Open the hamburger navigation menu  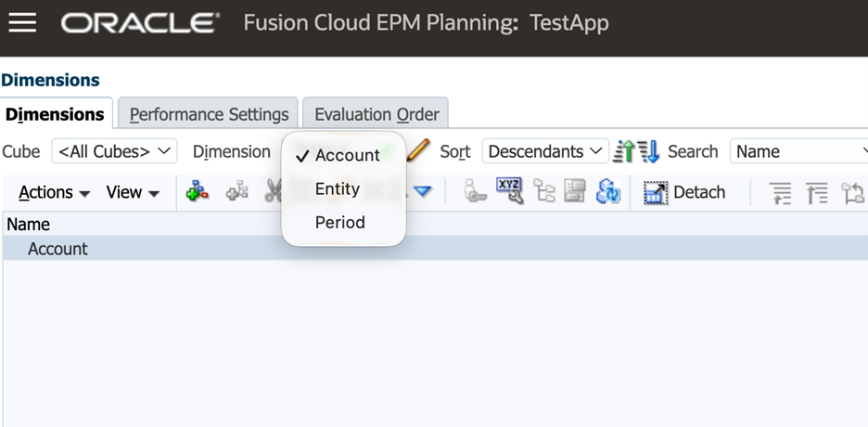(22, 22)
